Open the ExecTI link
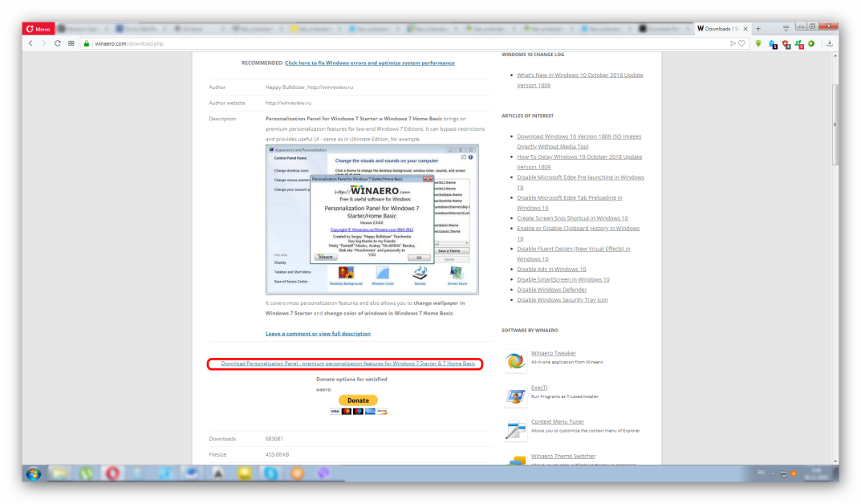Screen dimensions: 861x504 pos(539,388)
